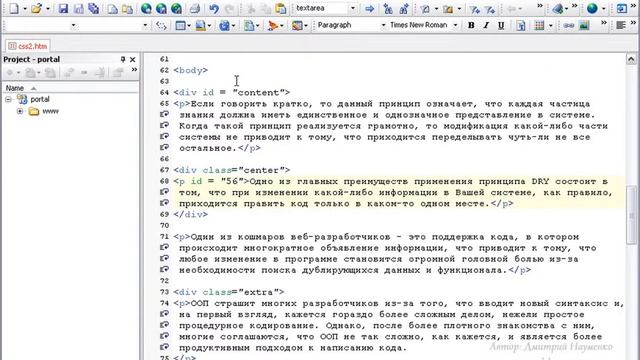Screen dimensions: 640x360
Task: Switch to the css2.htm tab
Action: coord(28,46)
